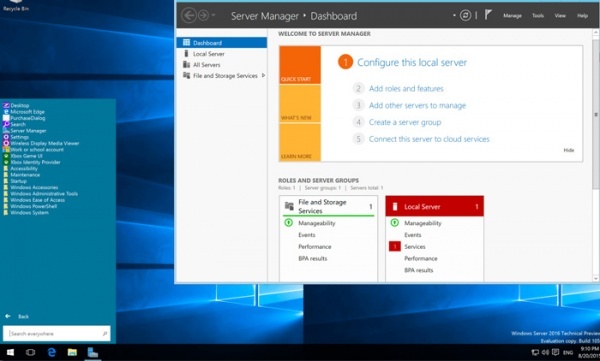This screenshot has height=361, width=600.
Task: Click Create a server group link
Action: tap(405, 122)
